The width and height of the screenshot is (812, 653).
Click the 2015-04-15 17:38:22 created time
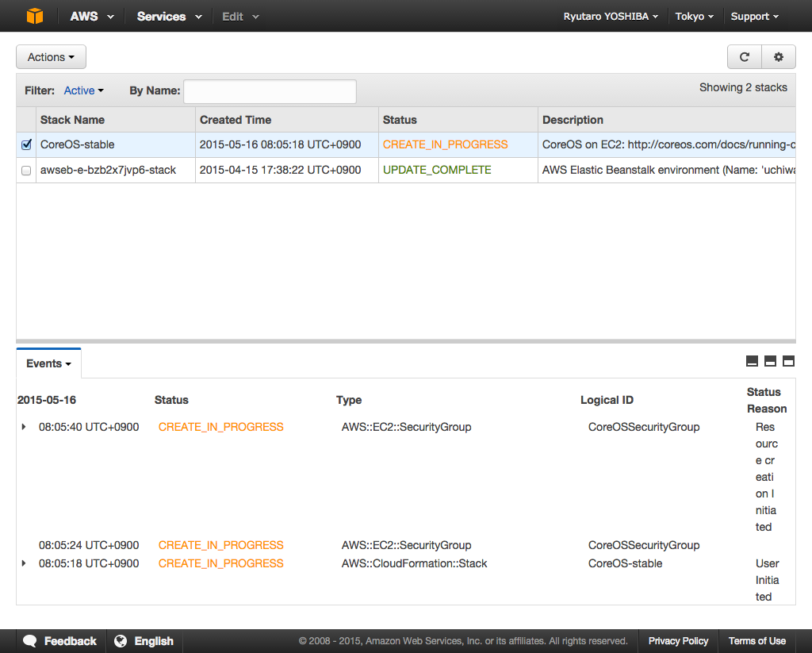[280, 170]
